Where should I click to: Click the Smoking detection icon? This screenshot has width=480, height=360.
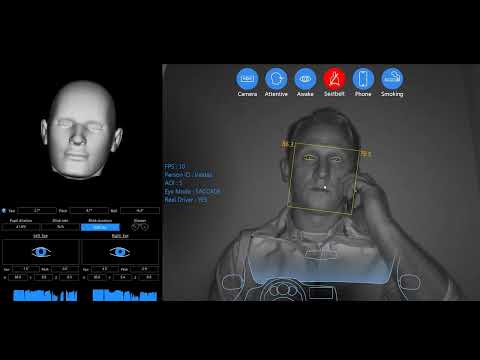pyautogui.click(x=392, y=79)
